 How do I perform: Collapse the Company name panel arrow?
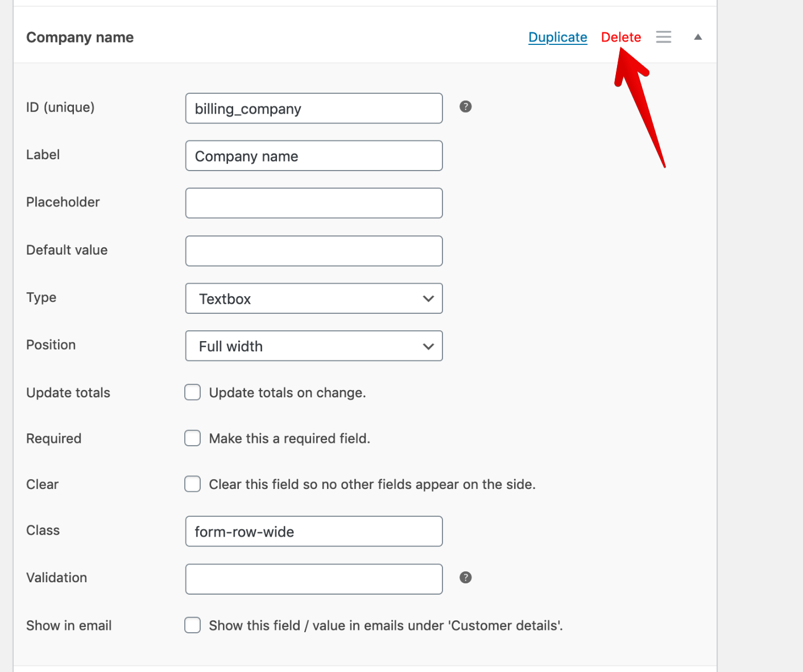(x=698, y=37)
